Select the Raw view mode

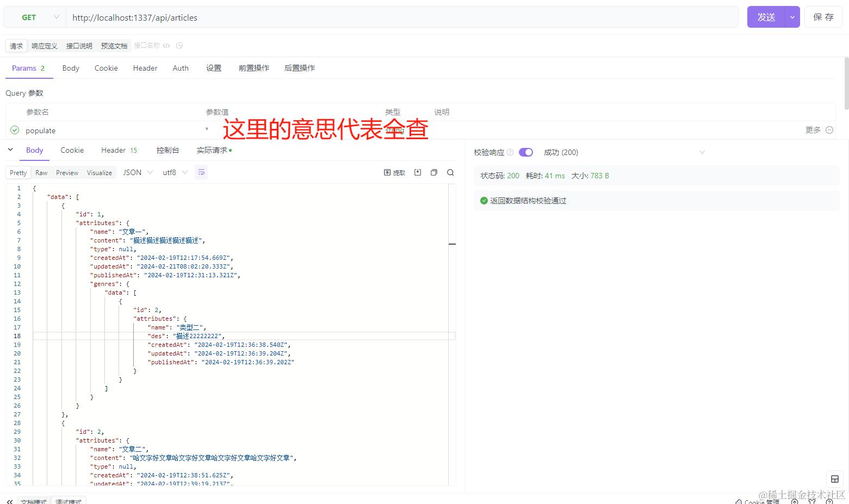tap(41, 173)
